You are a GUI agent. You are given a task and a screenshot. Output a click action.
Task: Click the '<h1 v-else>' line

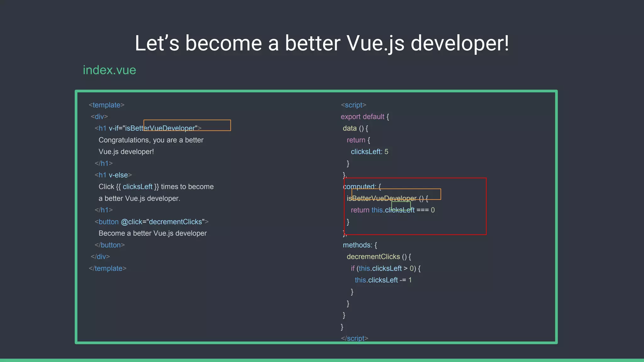point(113,175)
